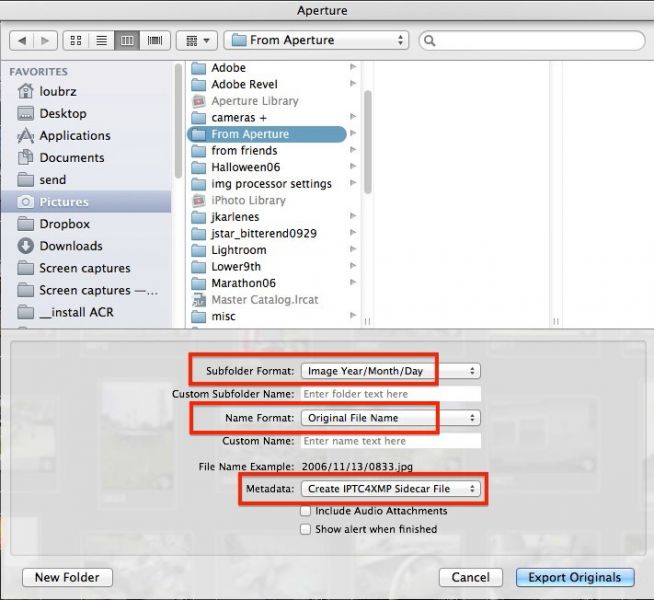The image size is (654, 600).
Task: Expand the Adobe Revel folder arrow
Action: (353, 83)
